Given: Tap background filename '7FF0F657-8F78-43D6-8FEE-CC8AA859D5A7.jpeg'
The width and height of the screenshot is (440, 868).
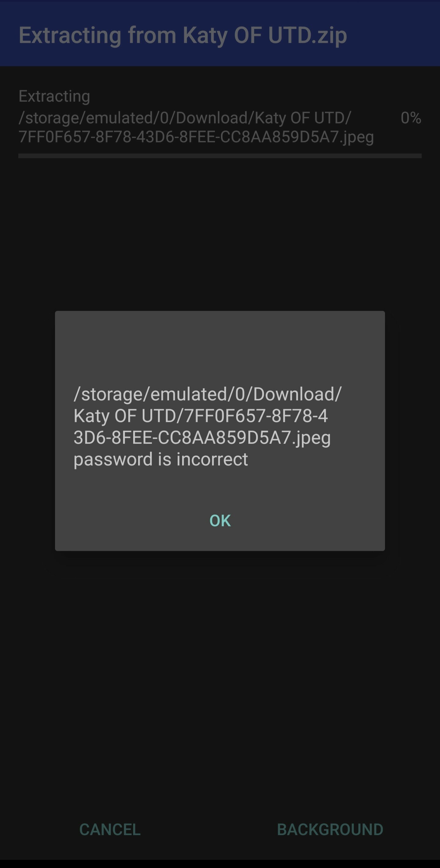Looking at the screenshot, I should point(196,137).
